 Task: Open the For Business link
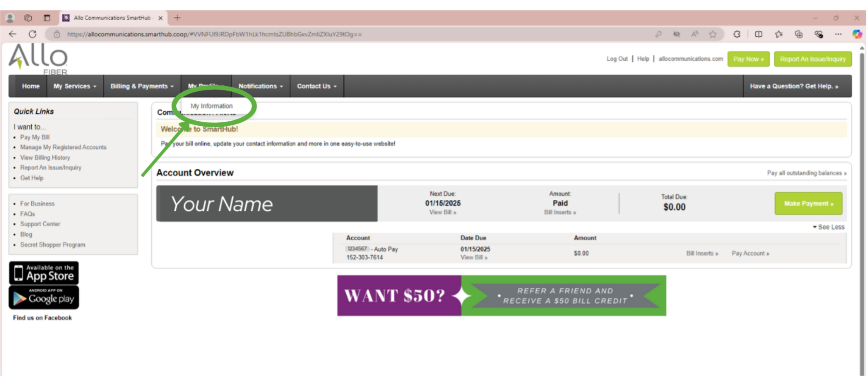(37, 204)
